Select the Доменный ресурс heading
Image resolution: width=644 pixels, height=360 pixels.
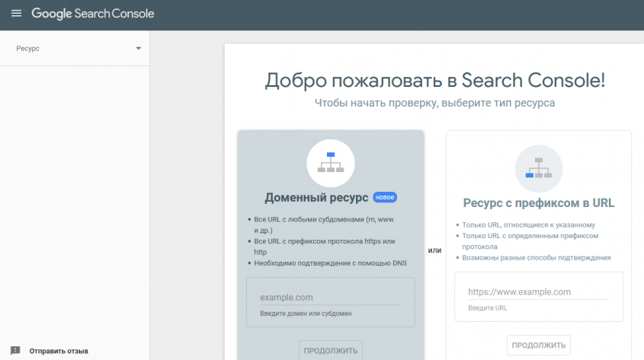316,198
